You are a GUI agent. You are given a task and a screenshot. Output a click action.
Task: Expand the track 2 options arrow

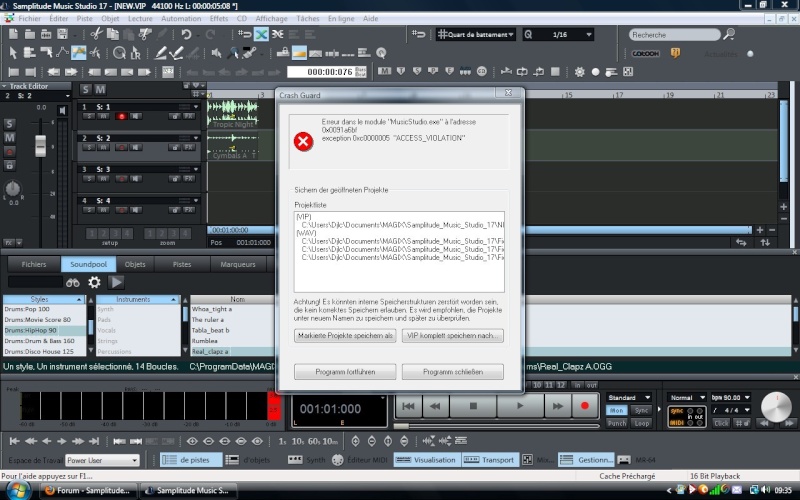[x=195, y=138]
